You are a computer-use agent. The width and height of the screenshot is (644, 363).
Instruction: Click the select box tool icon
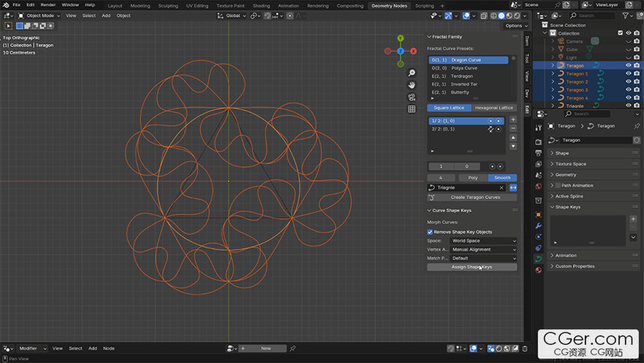click(x=8, y=26)
